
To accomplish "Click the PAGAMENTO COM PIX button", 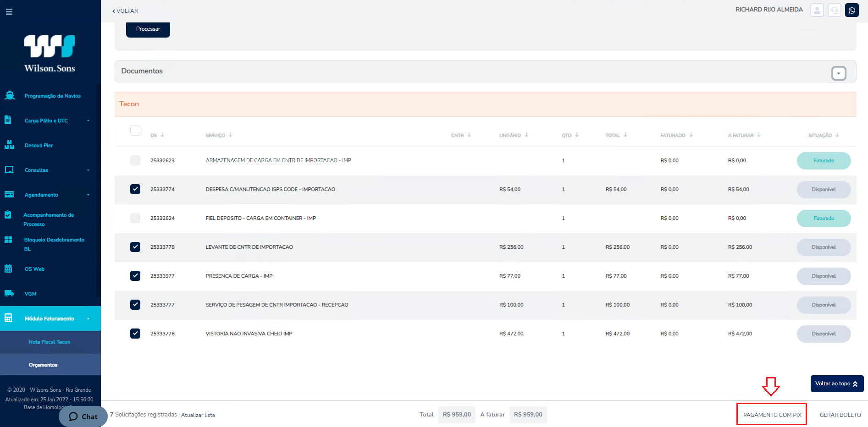I will 772,415.
